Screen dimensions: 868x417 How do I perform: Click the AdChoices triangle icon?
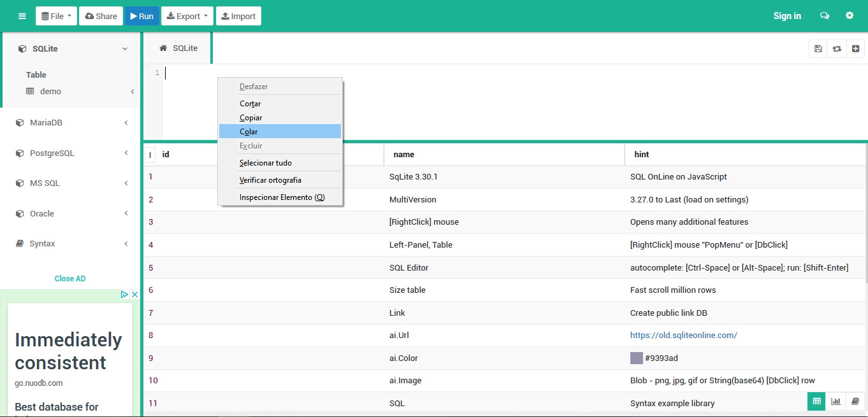tap(125, 295)
